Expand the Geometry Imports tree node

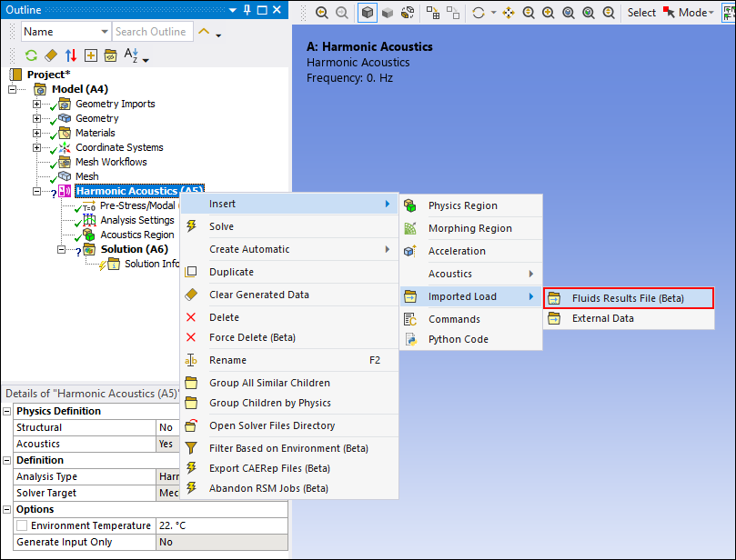[x=37, y=104]
